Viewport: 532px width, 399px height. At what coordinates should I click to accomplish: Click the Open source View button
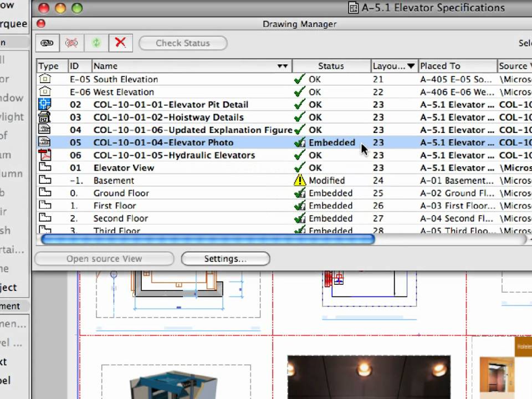click(x=104, y=259)
